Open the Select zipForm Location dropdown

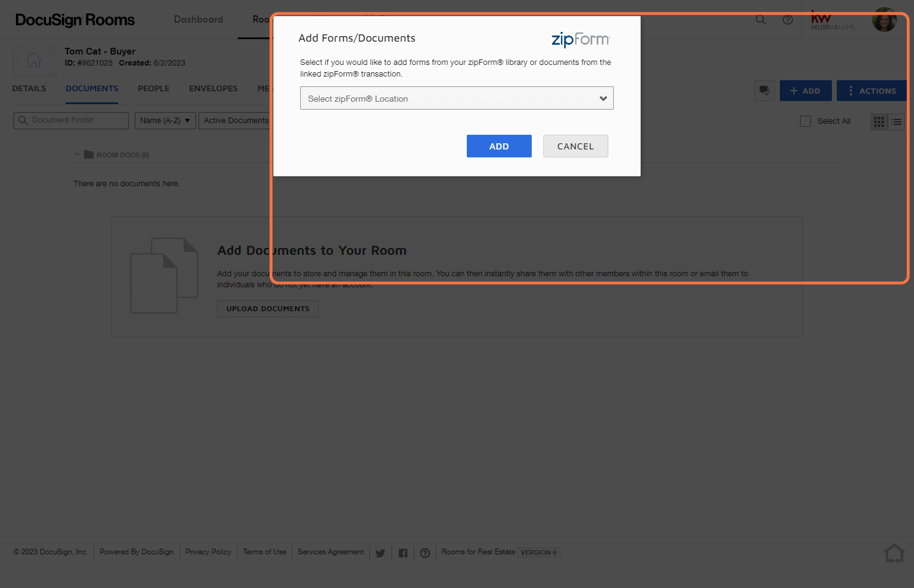click(x=456, y=98)
